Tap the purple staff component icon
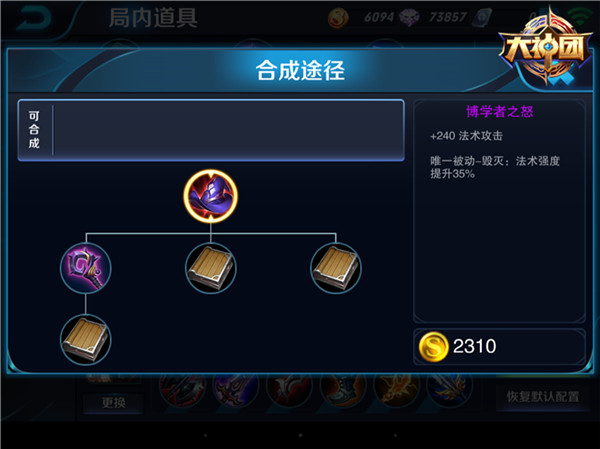The width and height of the screenshot is (600, 449). click(x=86, y=268)
